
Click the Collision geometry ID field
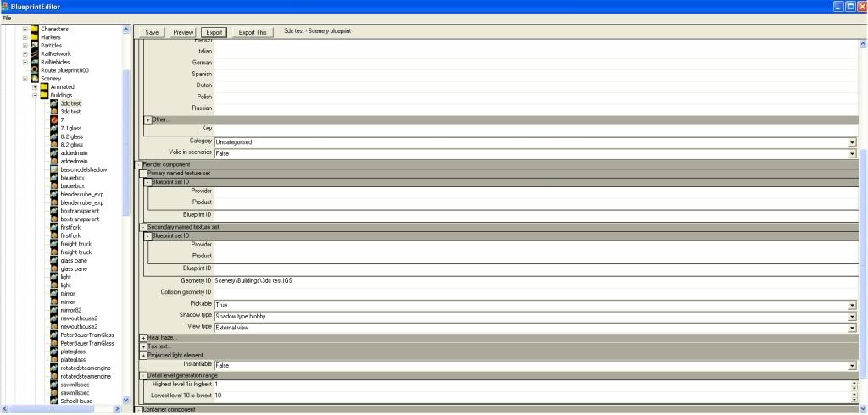[x=536, y=292]
